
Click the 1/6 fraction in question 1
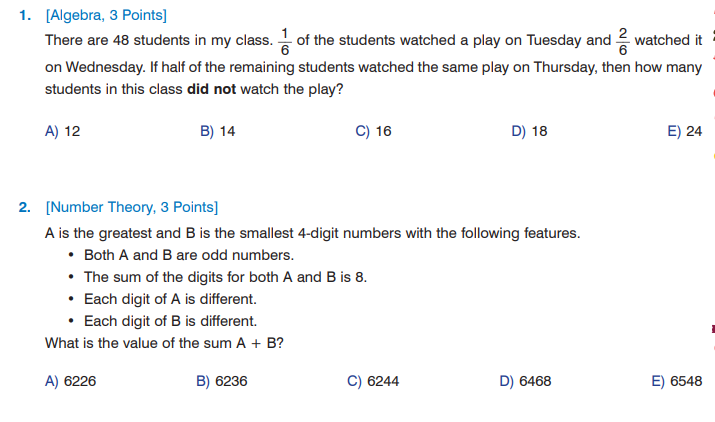284,42
